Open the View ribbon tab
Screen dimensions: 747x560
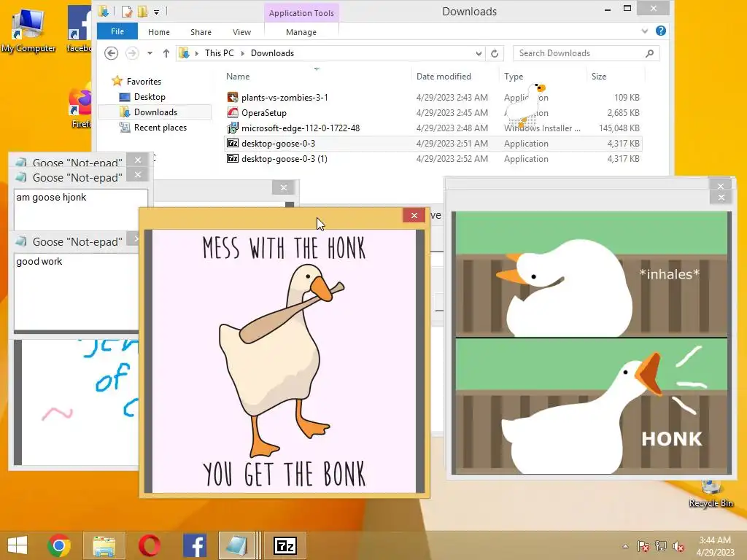click(x=241, y=32)
